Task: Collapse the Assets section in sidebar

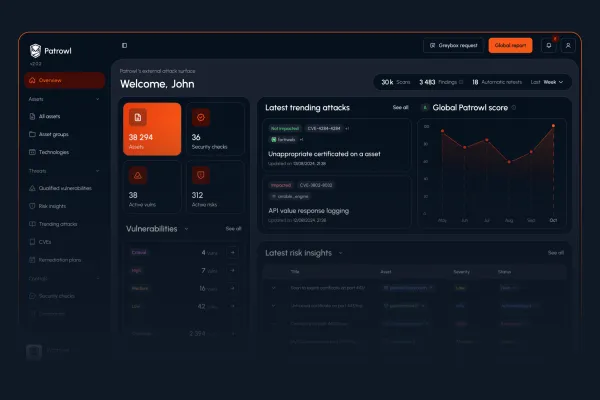Action: pyautogui.click(x=97, y=99)
